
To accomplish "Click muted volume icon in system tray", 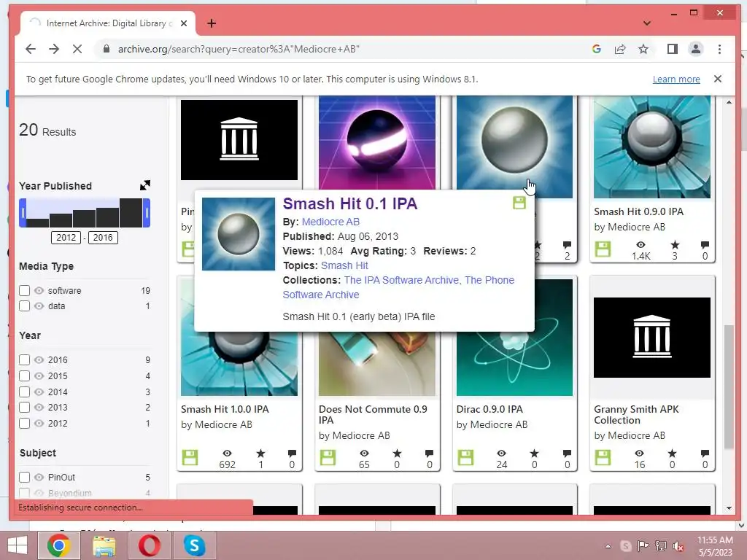I will tap(678, 546).
